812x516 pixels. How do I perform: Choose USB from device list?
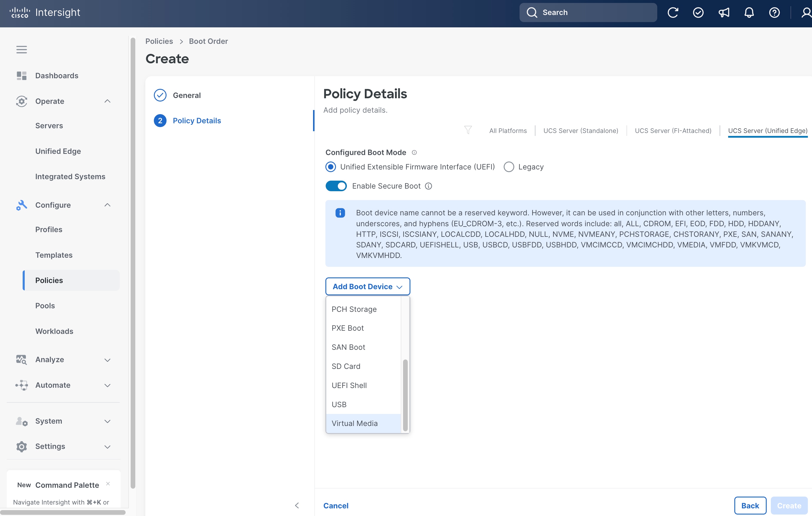(363, 405)
